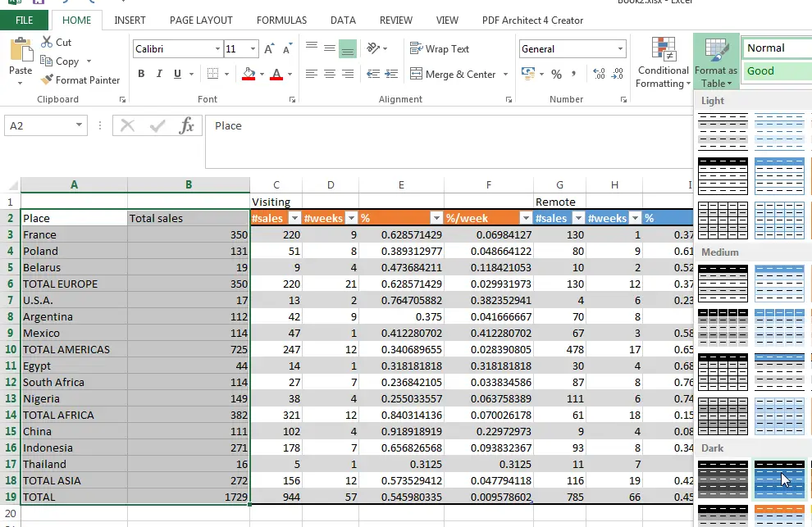
Task: Click the Copy command
Action: 66,61
